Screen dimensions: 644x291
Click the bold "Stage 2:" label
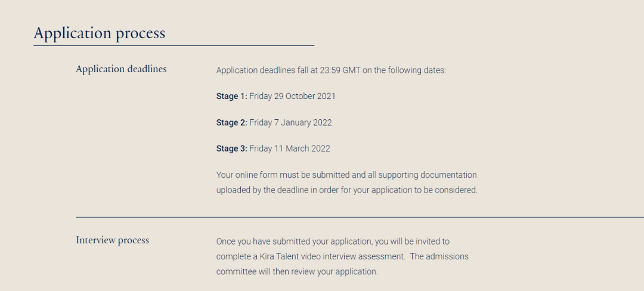pyautogui.click(x=231, y=122)
